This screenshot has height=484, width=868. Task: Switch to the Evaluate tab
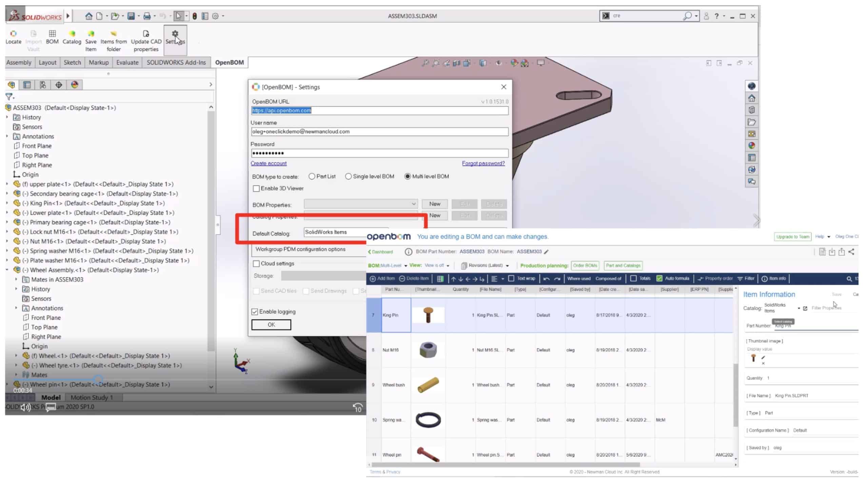[x=127, y=62]
